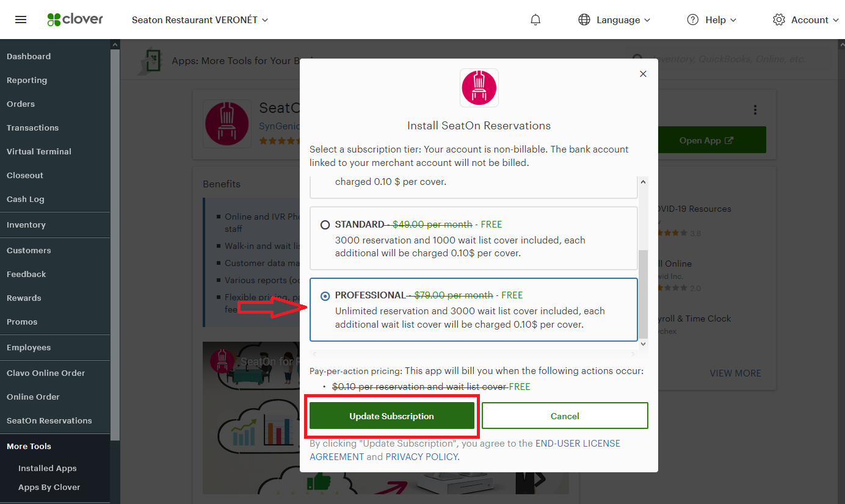Click the Clover logo
The height and width of the screenshot is (504, 845).
[75, 20]
